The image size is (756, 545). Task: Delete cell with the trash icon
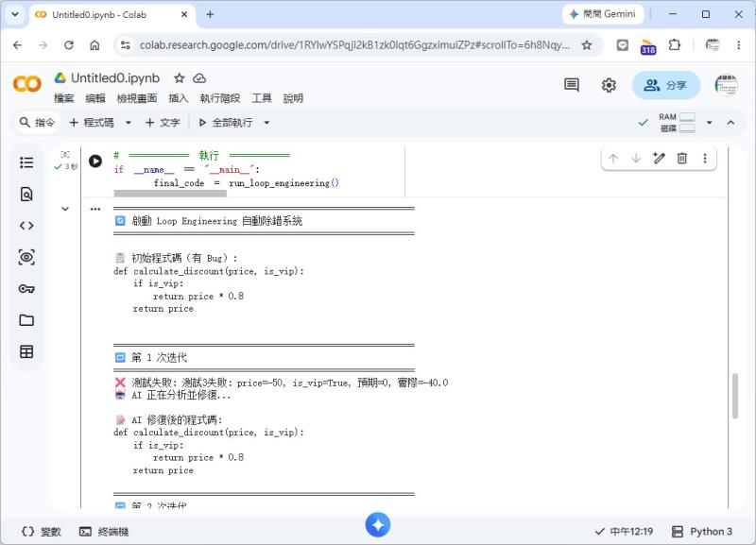681,159
